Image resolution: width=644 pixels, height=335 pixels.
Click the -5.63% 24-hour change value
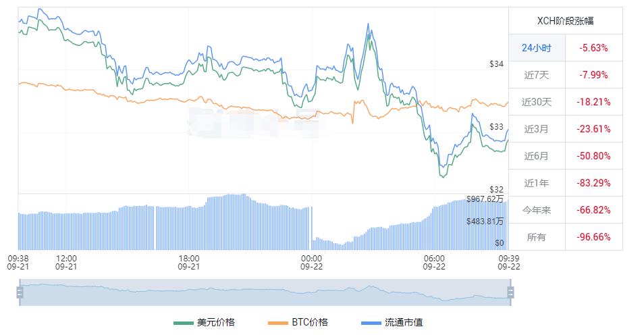[x=593, y=48]
